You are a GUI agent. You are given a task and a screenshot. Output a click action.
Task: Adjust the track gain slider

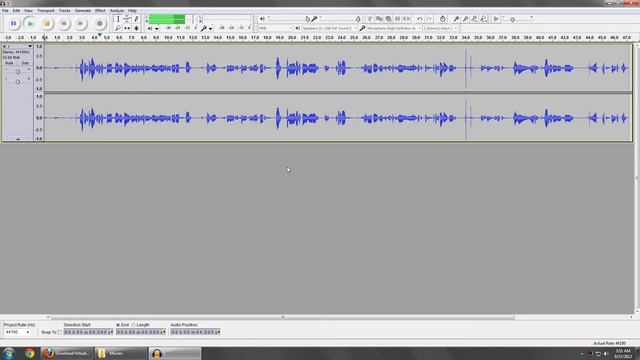pos(18,72)
